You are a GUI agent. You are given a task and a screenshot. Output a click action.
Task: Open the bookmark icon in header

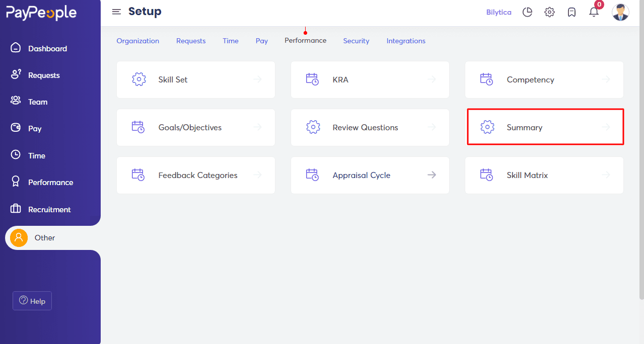coord(571,12)
